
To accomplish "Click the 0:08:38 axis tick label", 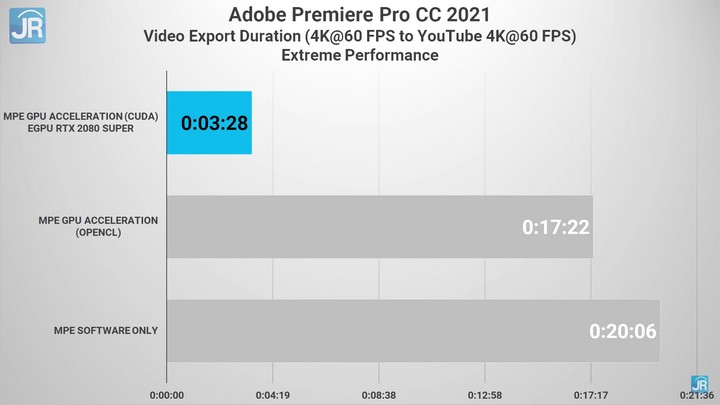I will (378, 393).
